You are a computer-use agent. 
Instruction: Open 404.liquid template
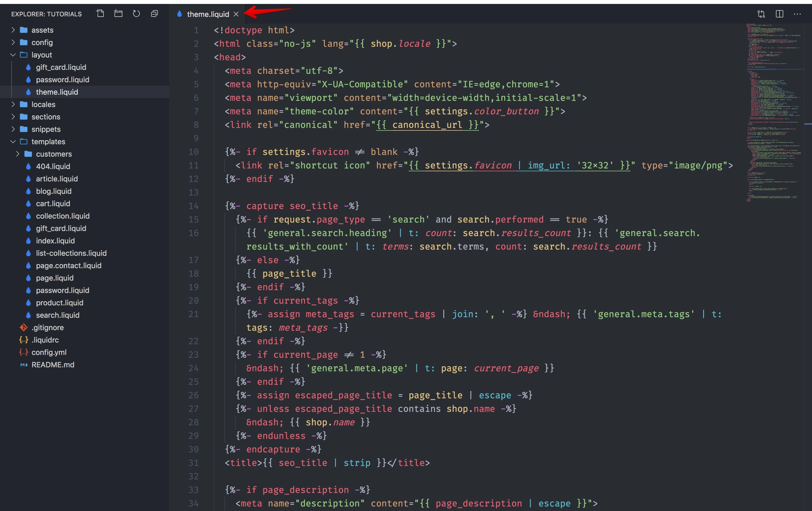84,166
